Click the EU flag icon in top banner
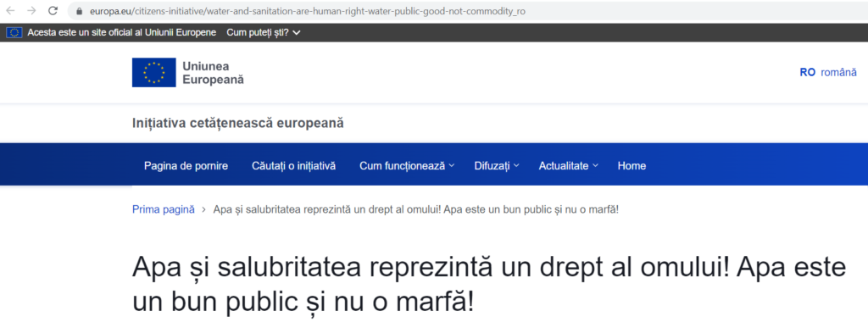This screenshot has width=868, height=322. click(x=14, y=33)
